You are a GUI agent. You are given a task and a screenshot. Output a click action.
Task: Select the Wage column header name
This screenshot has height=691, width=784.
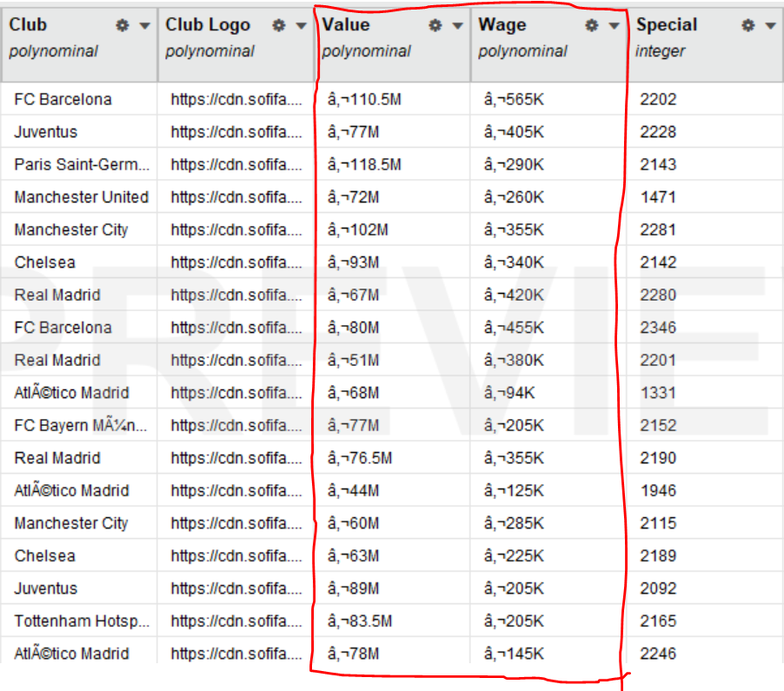click(x=502, y=25)
